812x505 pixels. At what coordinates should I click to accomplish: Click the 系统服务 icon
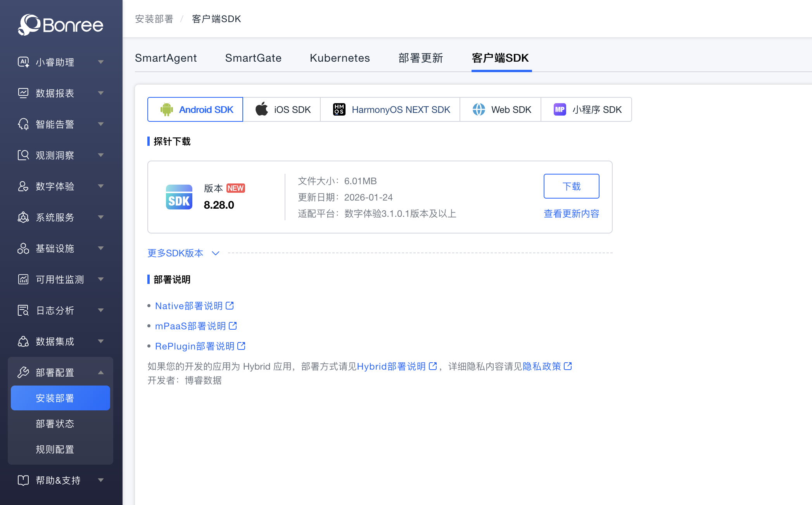(x=23, y=217)
